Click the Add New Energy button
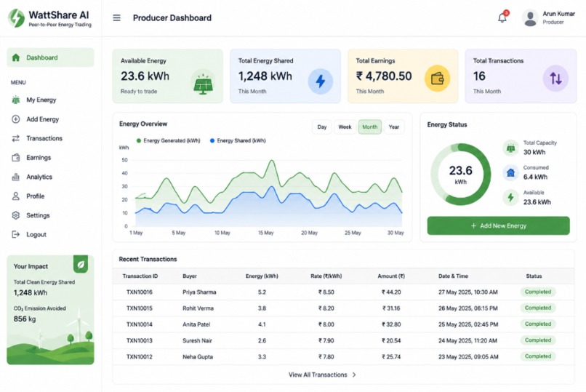586x392 pixels. pos(498,225)
